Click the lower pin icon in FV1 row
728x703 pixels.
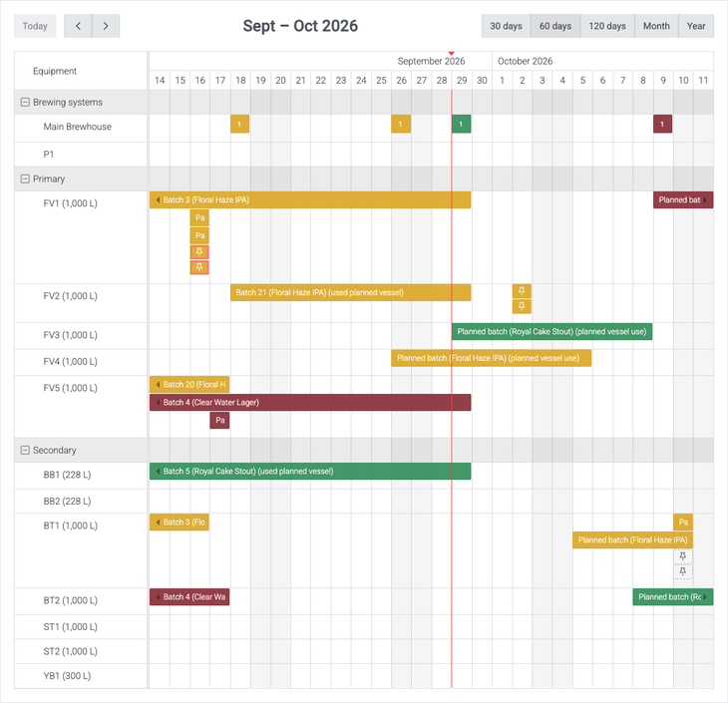[x=199, y=267]
